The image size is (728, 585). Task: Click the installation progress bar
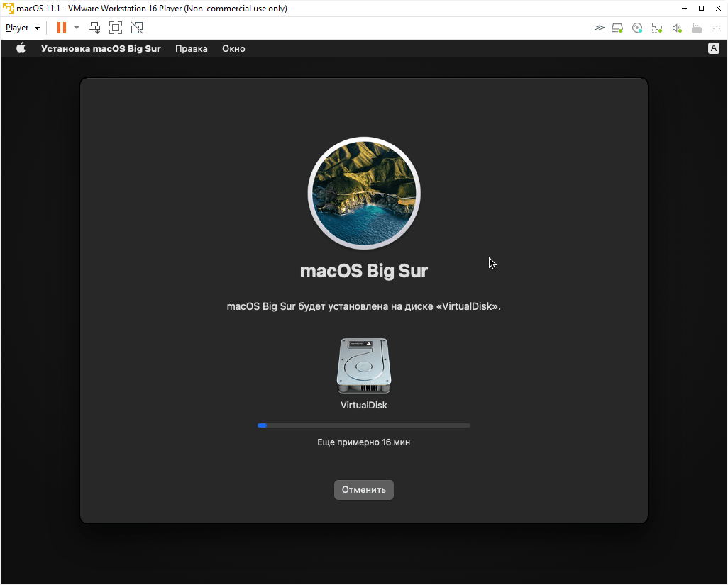click(x=364, y=425)
